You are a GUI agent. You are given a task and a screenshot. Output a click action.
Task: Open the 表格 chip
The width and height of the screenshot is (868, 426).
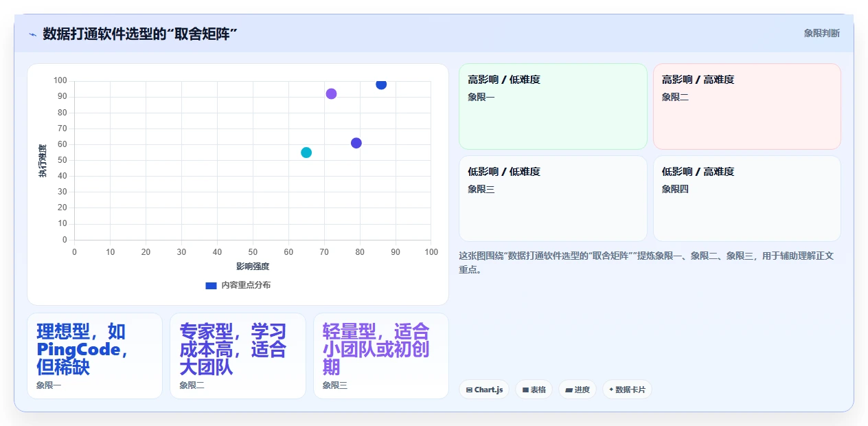pos(534,390)
